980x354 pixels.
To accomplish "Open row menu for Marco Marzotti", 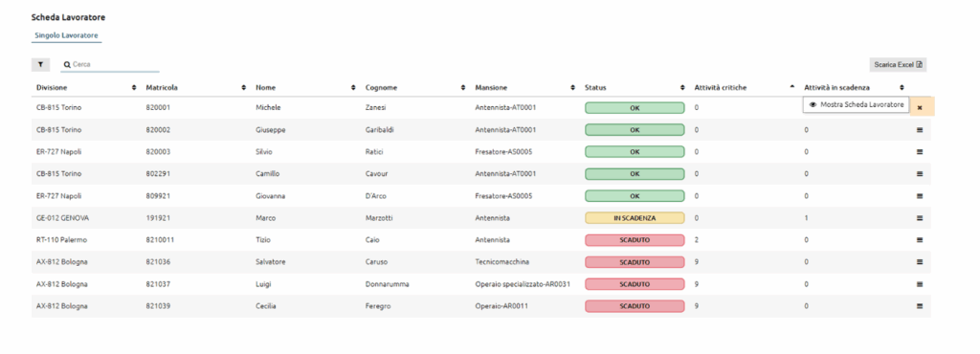I will click(x=920, y=218).
